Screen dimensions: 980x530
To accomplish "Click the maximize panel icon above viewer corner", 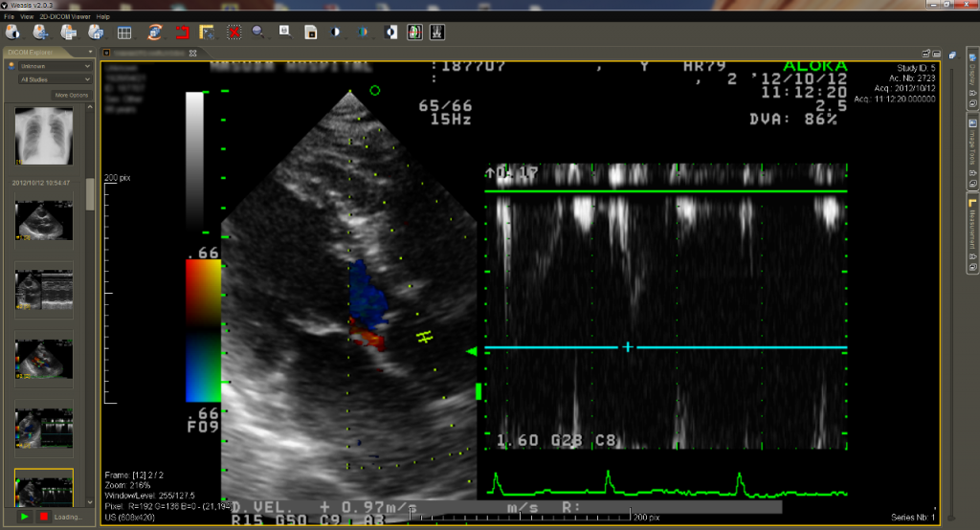I will [x=936, y=54].
